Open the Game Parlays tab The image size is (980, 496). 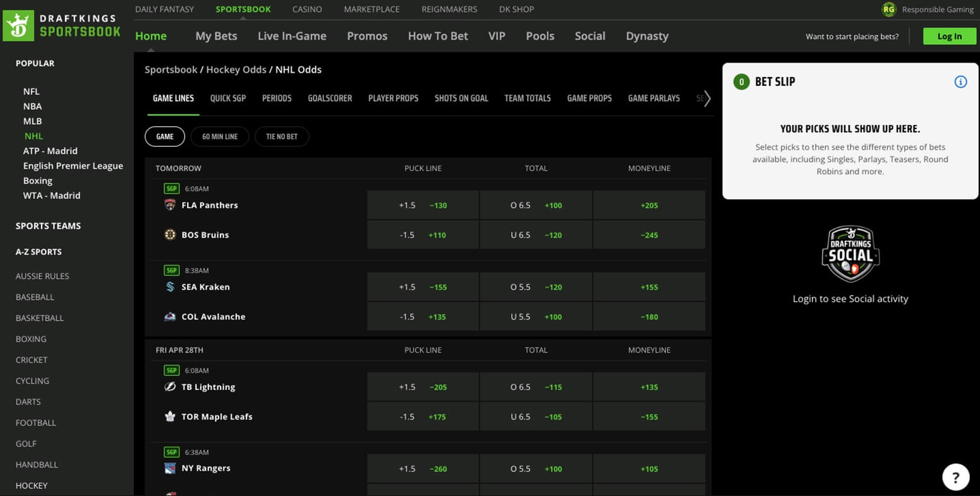tap(654, 98)
